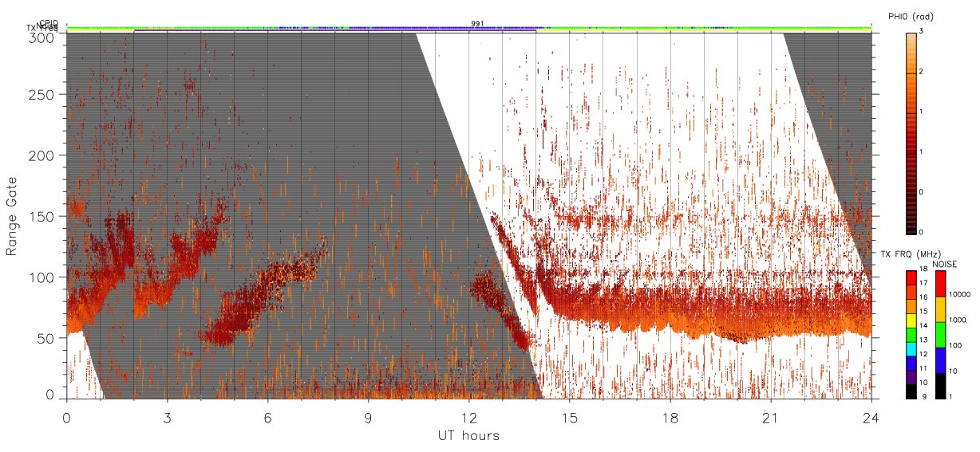Viewport: 980px width, 452px height.
Task: Click the red top swatch of NOISE bar
Action: click(940, 284)
